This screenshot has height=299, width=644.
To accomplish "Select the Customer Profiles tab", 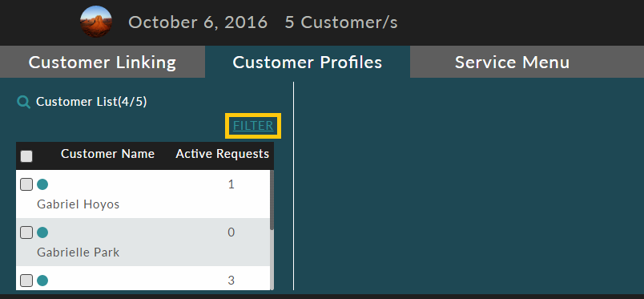I will click(x=308, y=62).
